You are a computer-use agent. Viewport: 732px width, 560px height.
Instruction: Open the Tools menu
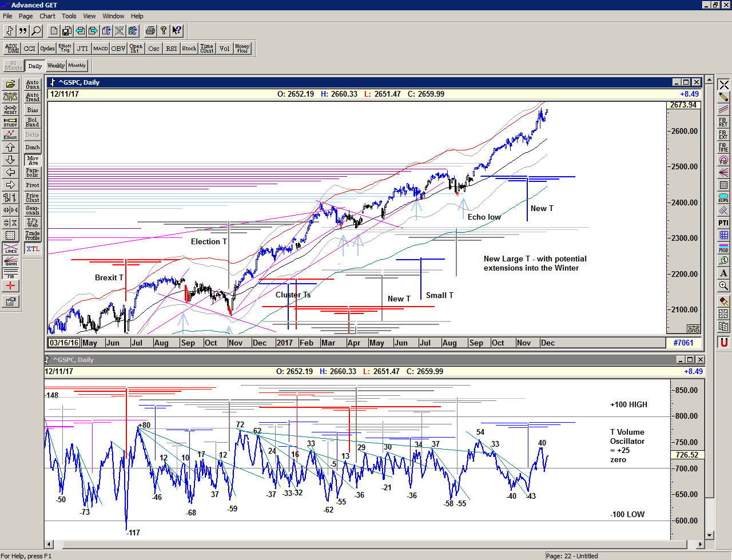point(69,16)
